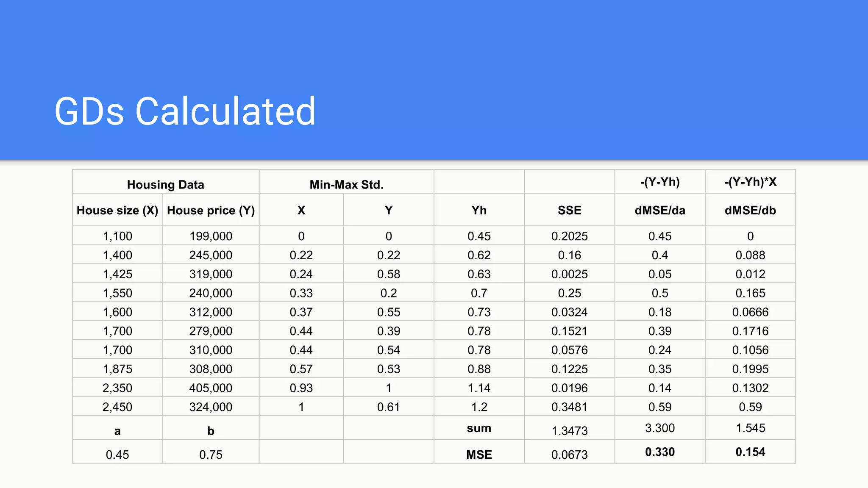Select house price cell '245,000'
This screenshot has height=488, width=868.
pos(211,255)
